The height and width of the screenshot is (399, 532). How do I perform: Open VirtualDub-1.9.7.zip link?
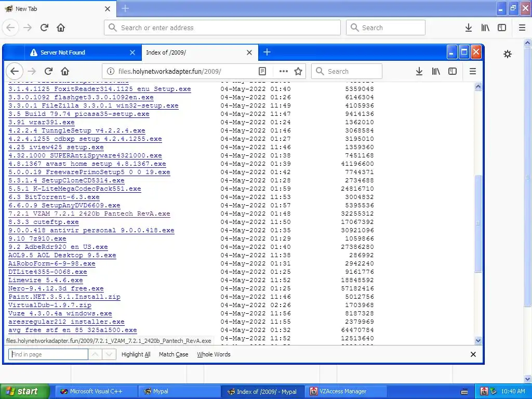pyautogui.click(x=50, y=305)
